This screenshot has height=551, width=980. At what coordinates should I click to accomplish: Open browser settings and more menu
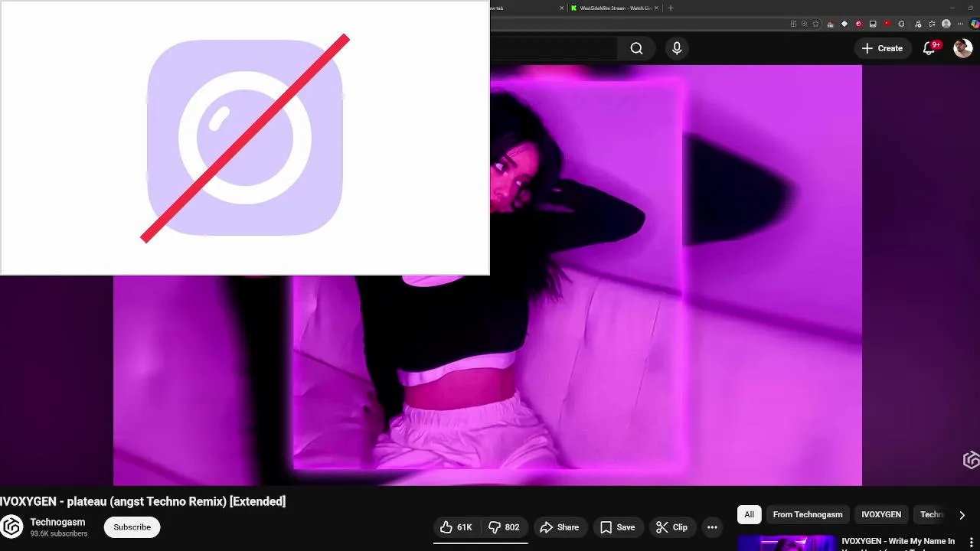[960, 24]
